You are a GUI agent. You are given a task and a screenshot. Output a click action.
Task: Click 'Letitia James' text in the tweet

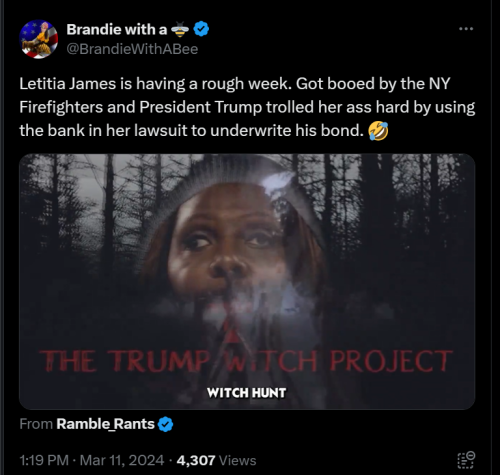(68, 84)
